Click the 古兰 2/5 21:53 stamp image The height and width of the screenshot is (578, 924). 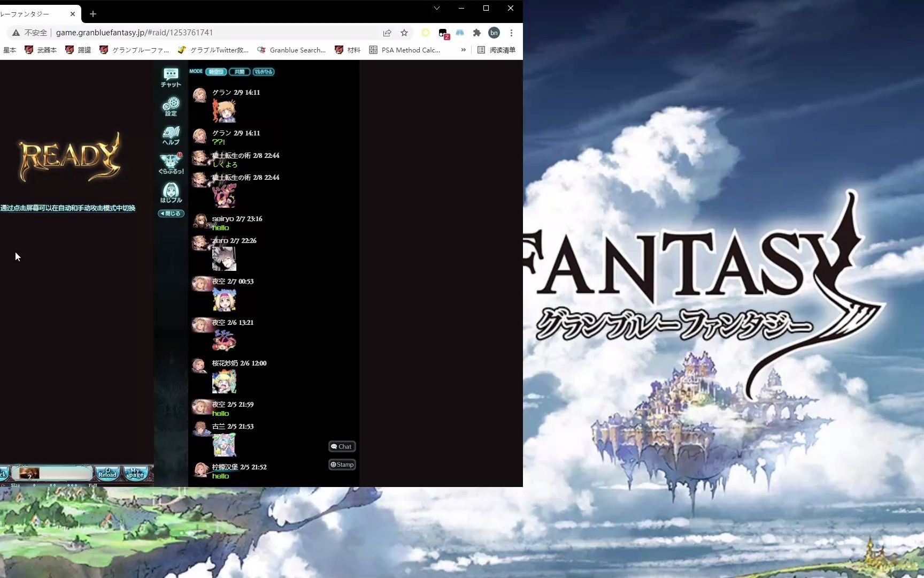tap(224, 445)
